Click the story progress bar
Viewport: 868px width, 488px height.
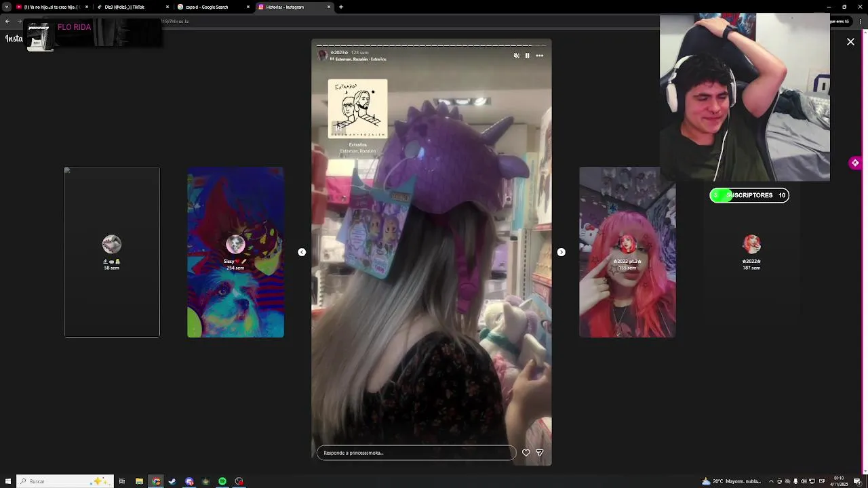[x=431, y=45]
